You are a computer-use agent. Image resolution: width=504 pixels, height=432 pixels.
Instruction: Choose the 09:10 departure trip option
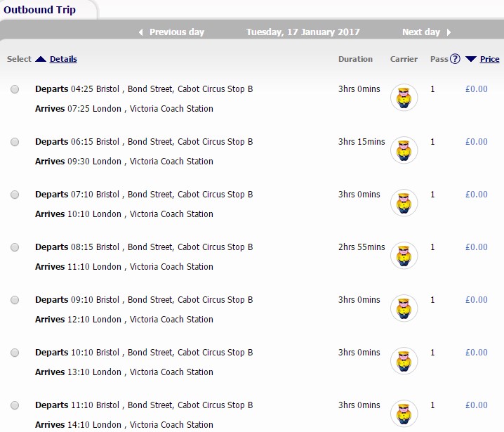coord(15,300)
